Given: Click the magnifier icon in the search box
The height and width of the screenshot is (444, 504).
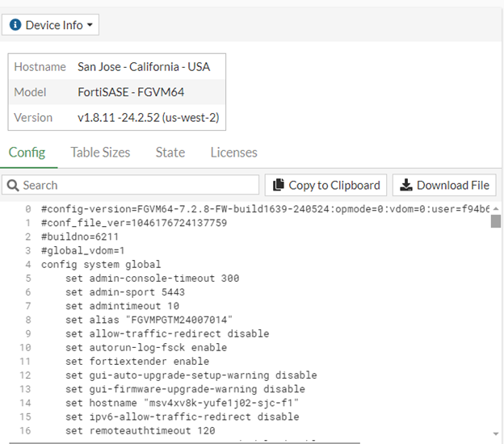Looking at the screenshot, I should point(13,185).
